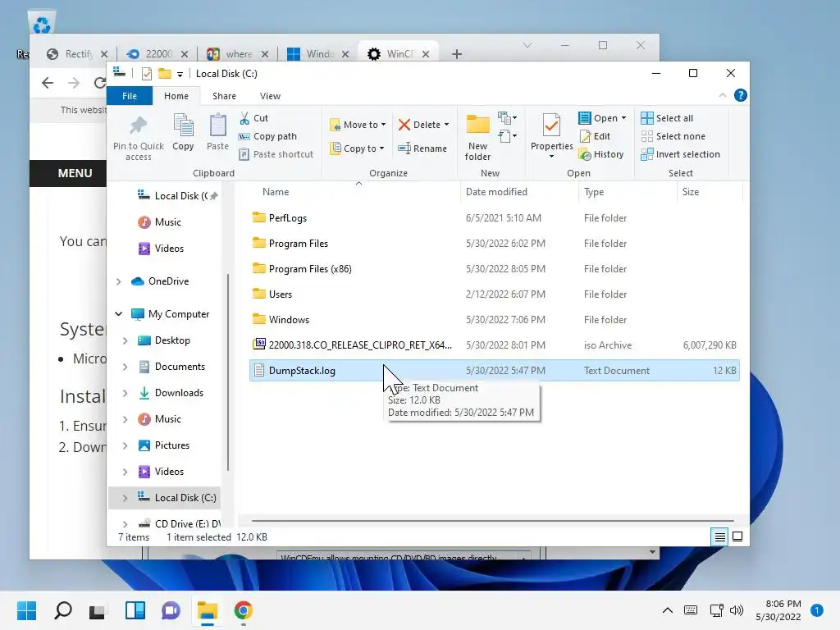Switch to Chrome tab titled 22000
Viewport: 840px width, 630px height.
(157, 53)
